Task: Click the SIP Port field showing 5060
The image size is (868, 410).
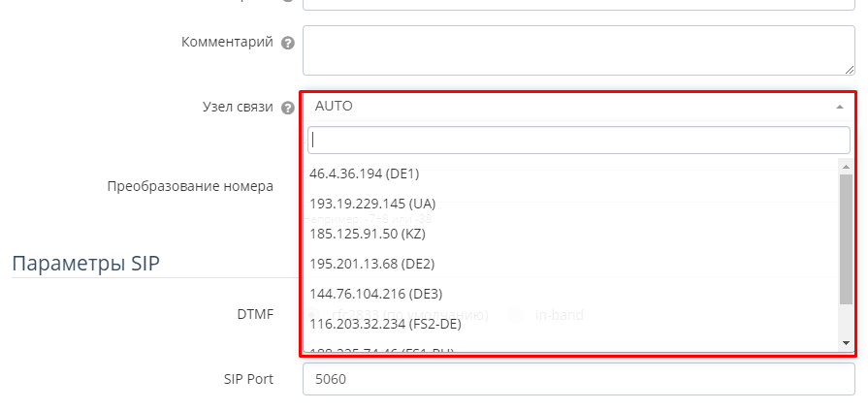Action: 578,379
